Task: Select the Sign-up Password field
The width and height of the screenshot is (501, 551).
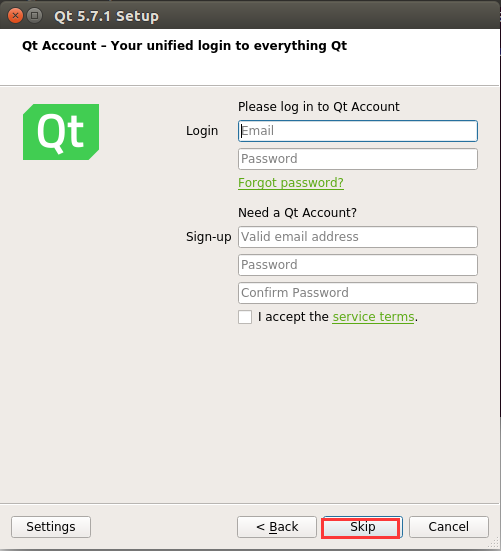Action: pyautogui.click(x=358, y=265)
